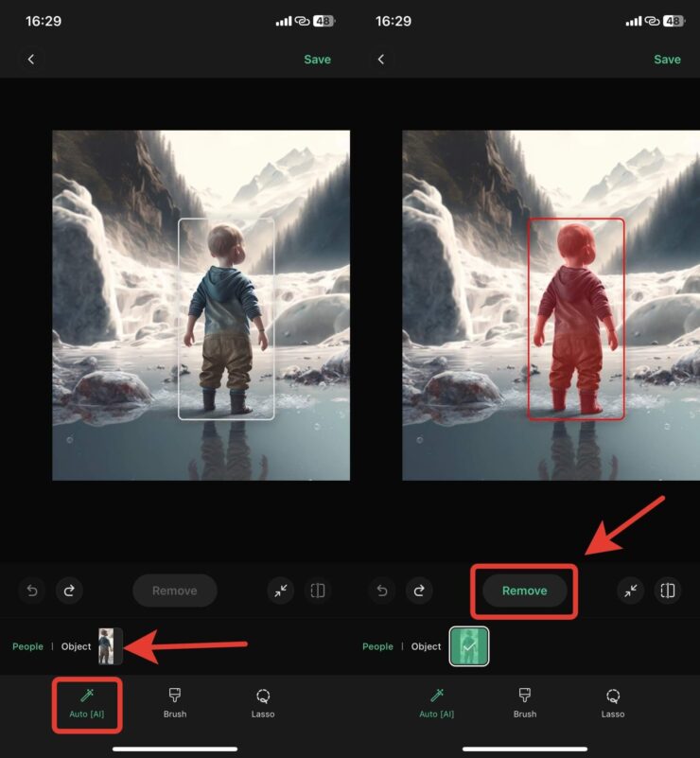
Task: Tap the redo arrow on right screen
Action: tap(419, 591)
